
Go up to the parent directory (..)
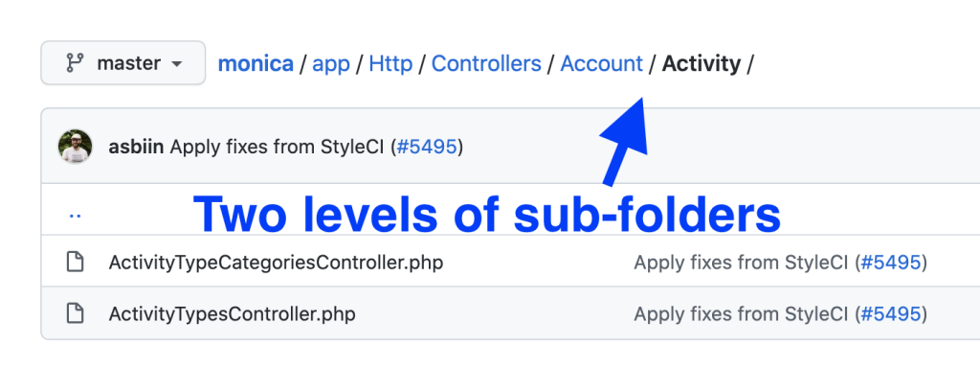[x=75, y=215]
